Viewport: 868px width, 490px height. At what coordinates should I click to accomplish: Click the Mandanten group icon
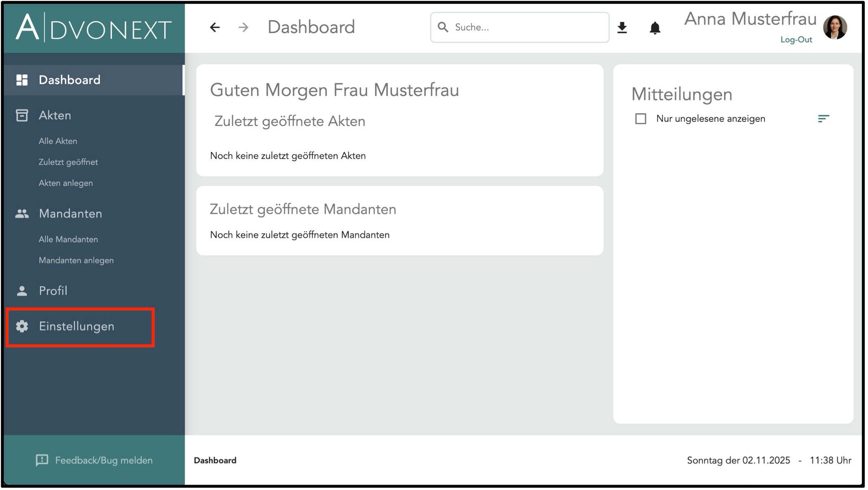22,214
